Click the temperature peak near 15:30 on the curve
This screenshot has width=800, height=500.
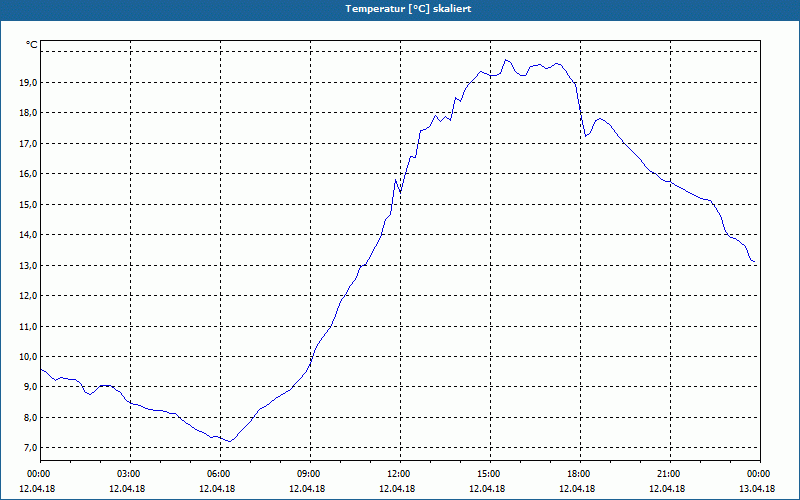506,60
